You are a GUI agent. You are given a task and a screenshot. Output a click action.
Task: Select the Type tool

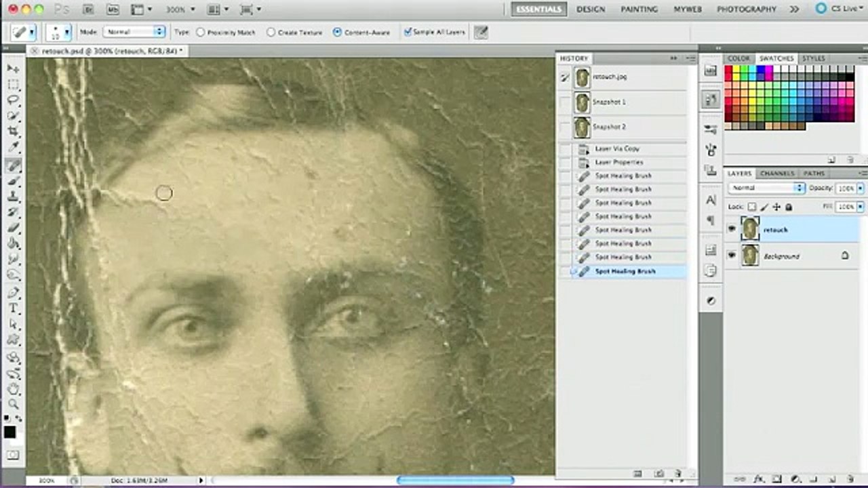[x=14, y=308]
